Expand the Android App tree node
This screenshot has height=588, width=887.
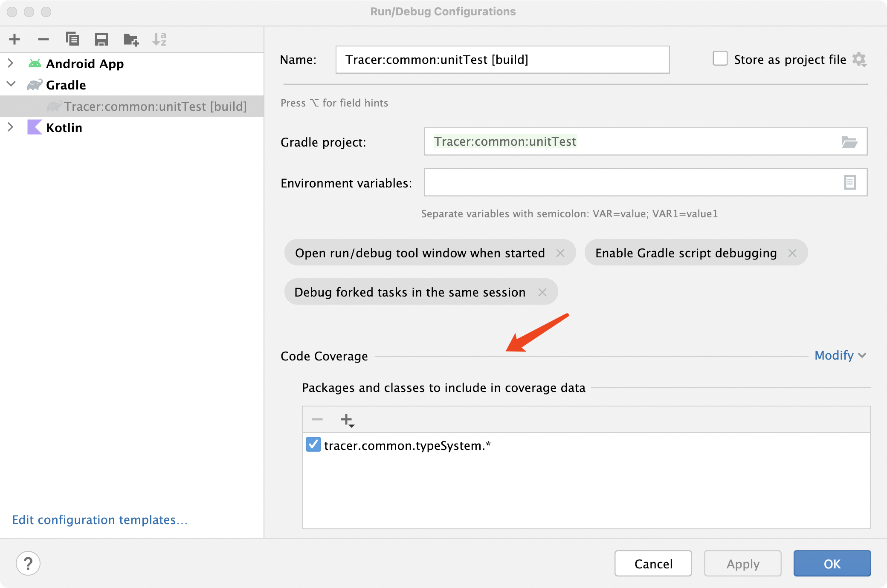(x=10, y=63)
